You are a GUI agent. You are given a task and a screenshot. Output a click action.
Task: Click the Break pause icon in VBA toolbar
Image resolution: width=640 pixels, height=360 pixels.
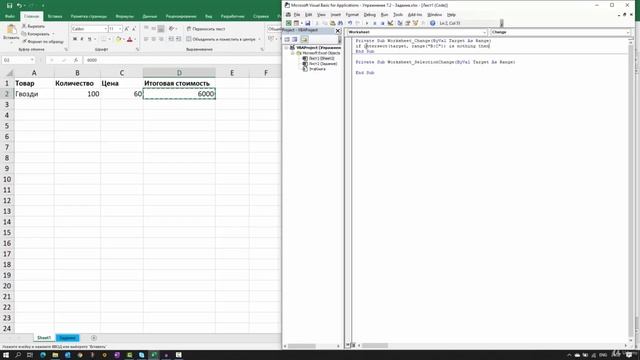pyautogui.click(x=374, y=23)
